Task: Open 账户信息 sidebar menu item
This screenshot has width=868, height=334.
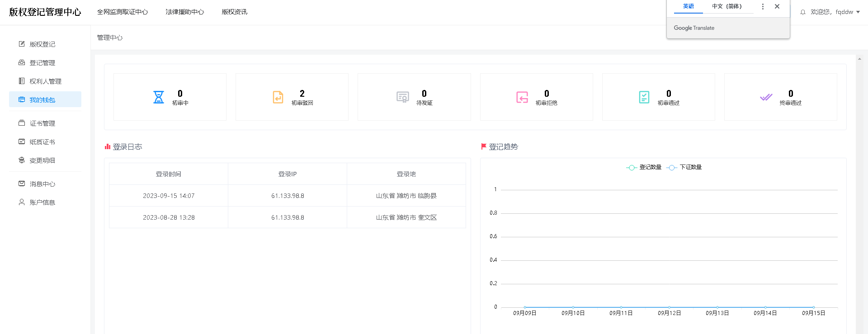Action: pyautogui.click(x=45, y=202)
